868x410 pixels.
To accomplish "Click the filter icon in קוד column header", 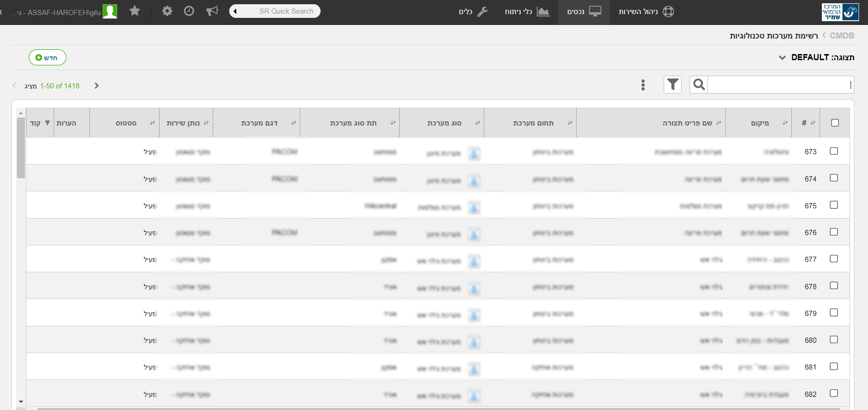I will (47, 123).
